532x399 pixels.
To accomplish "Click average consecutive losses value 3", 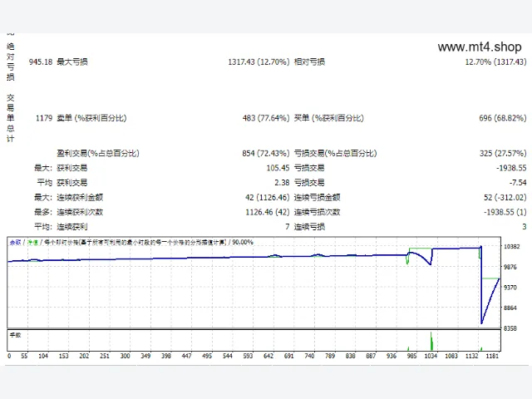I will (x=525, y=227).
